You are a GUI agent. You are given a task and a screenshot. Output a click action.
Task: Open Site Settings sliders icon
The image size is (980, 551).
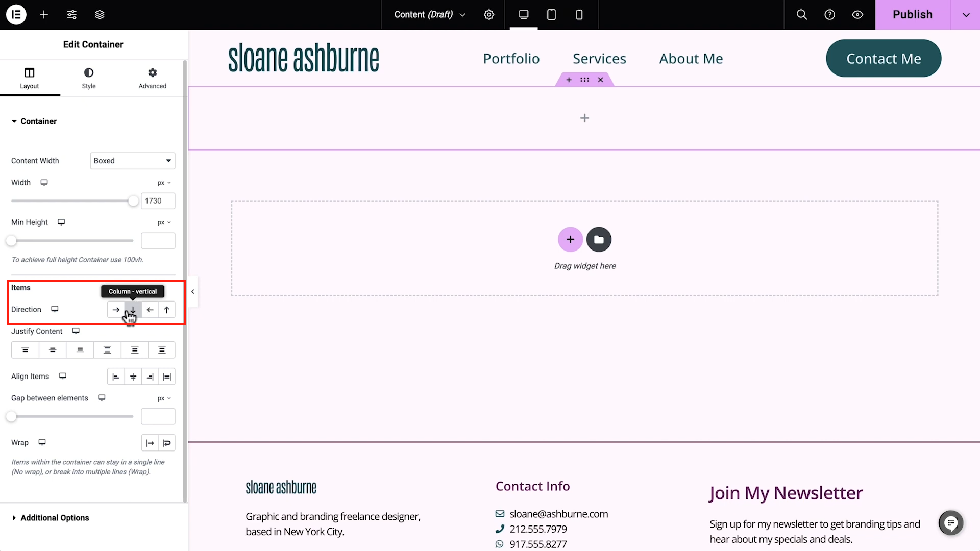click(x=72, y=15)
